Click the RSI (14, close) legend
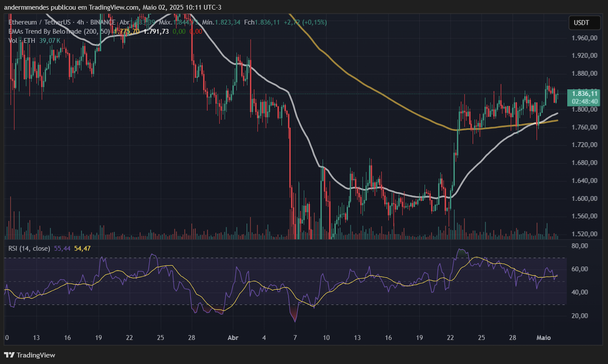The image size is (608, 364). [28, 248]
